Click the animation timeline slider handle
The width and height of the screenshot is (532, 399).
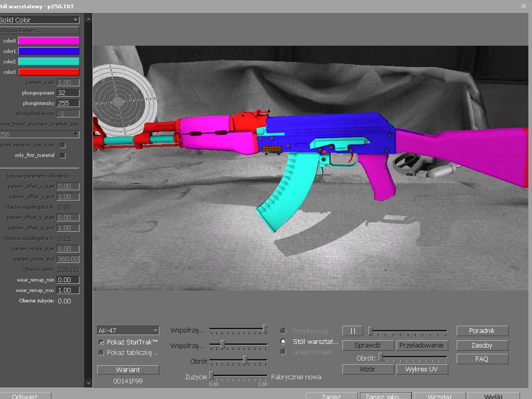(x=370, y=330)
